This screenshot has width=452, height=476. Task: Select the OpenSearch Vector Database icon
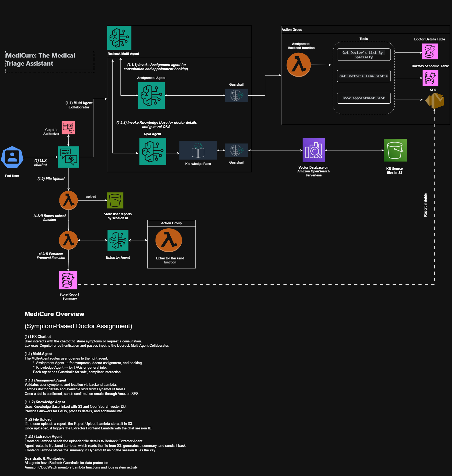tap(314, 150)
